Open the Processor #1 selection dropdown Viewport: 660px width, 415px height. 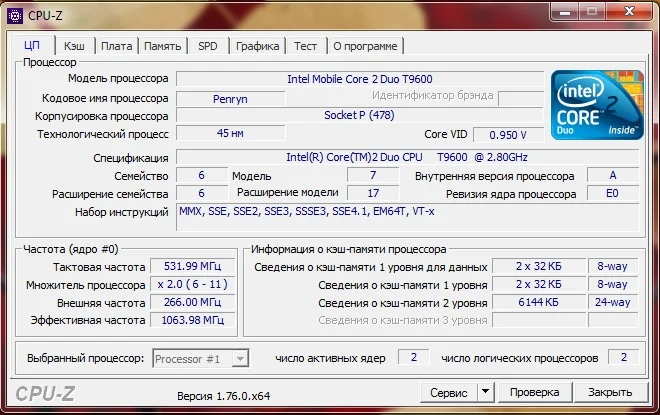200,359
